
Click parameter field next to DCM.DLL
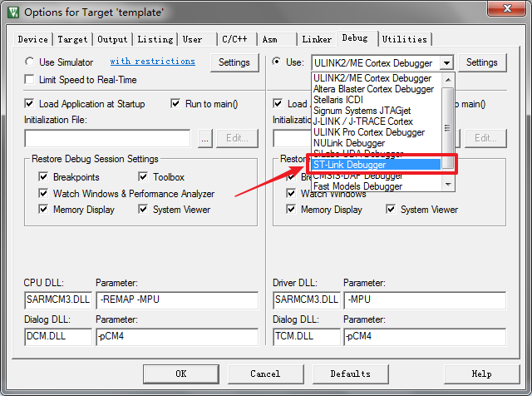click(x=177, y=337)
